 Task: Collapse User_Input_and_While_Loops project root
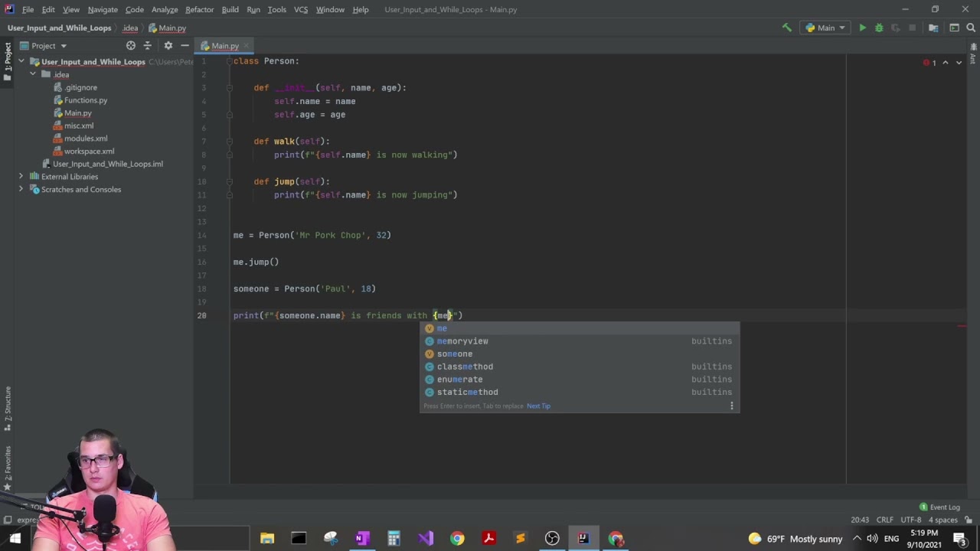21,62
